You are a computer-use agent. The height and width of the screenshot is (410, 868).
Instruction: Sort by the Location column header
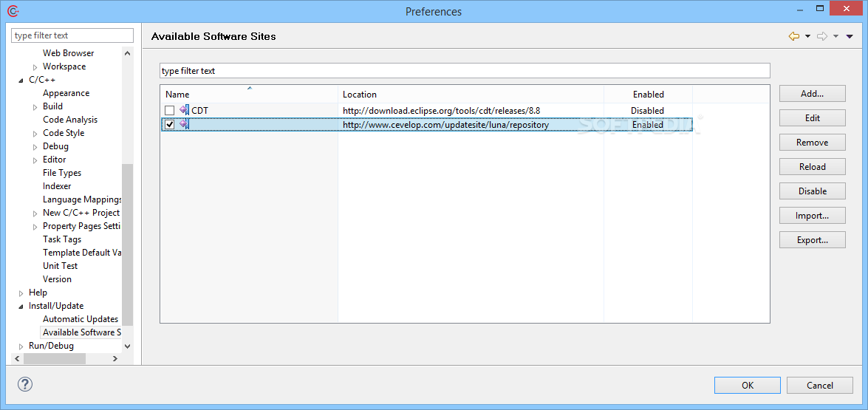coord(471,94)
